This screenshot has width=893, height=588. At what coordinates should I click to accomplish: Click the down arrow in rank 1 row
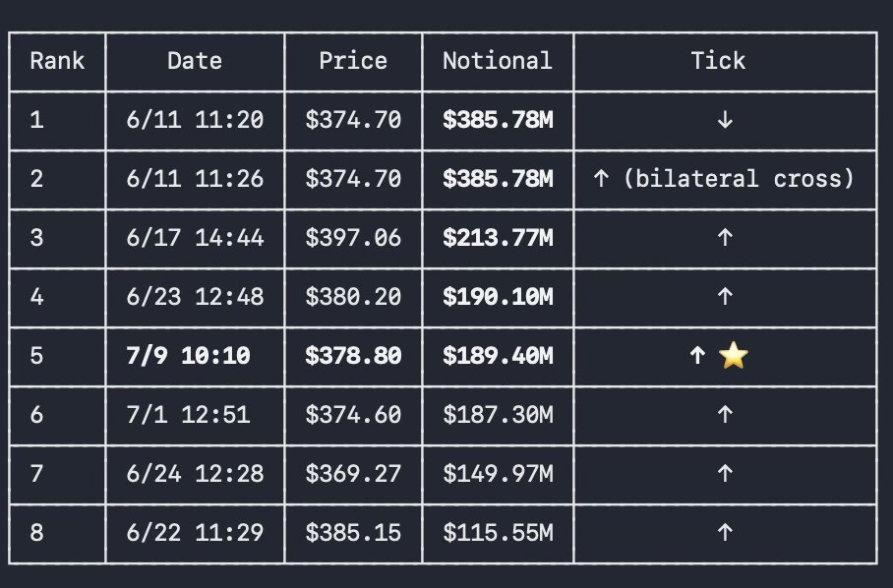coord(725,120)
